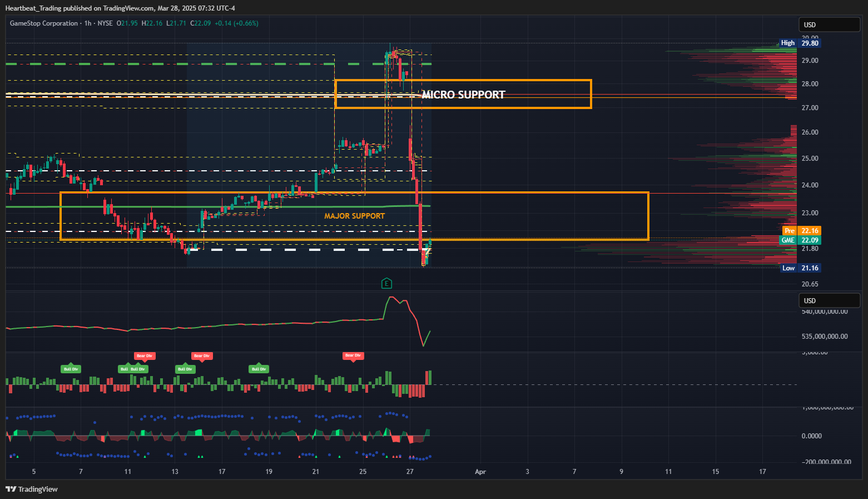Click date 25 on the time axis
The height and width of the screenshot is (499, 868).
(363, 472)
